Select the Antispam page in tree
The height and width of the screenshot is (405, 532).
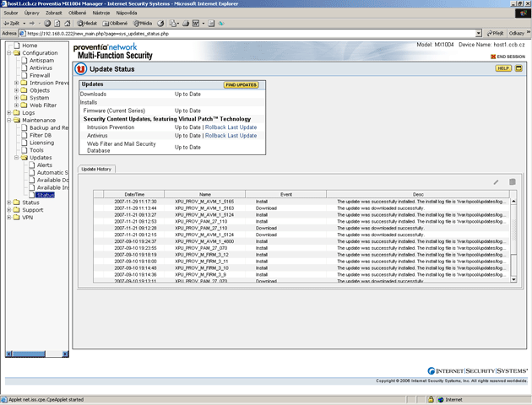coord(41,60)
